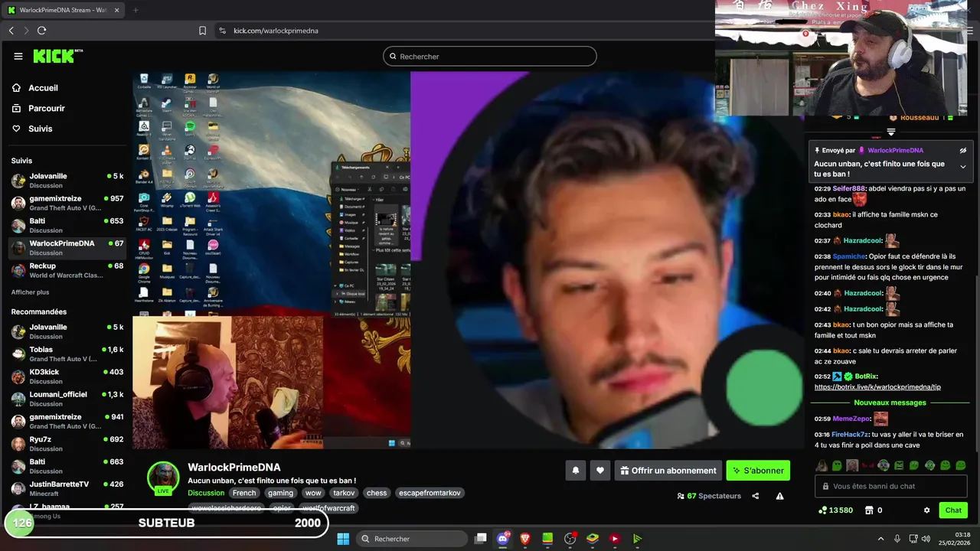
Task: Select the French tag
Action: click(x=244, y=493)
